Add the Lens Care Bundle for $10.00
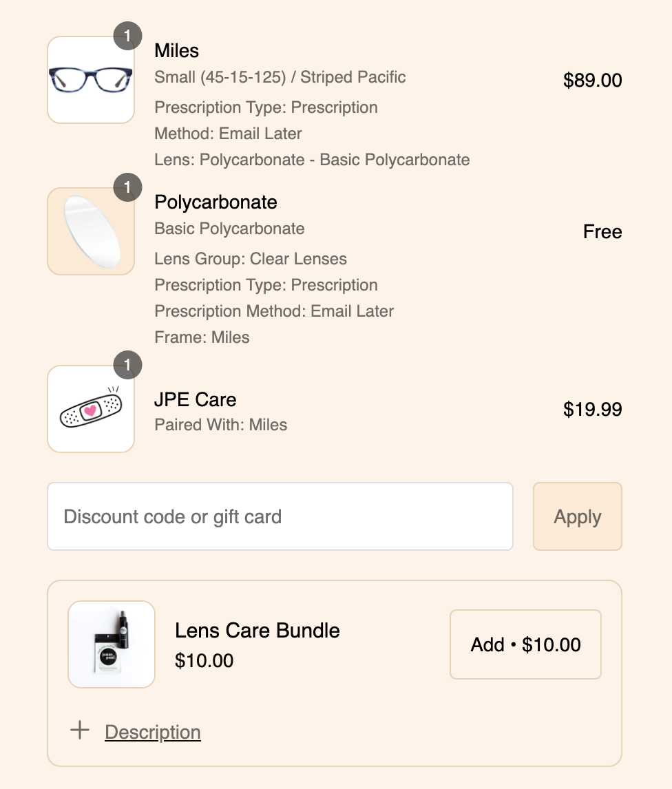Screen dimensions: 672x789 (525, 644)
